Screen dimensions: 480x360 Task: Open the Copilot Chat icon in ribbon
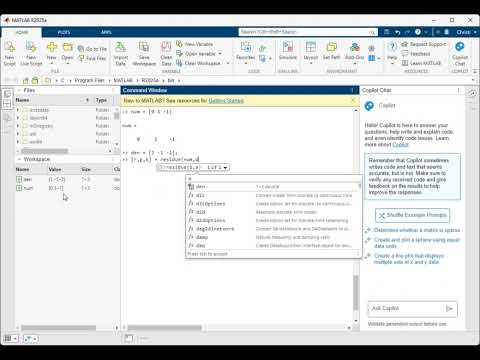(460, 47)
